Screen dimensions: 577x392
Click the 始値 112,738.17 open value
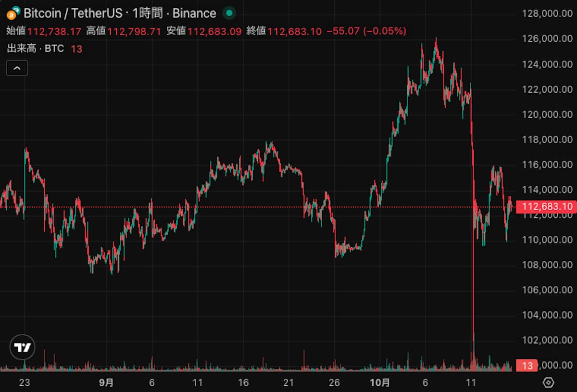(54, 31)
